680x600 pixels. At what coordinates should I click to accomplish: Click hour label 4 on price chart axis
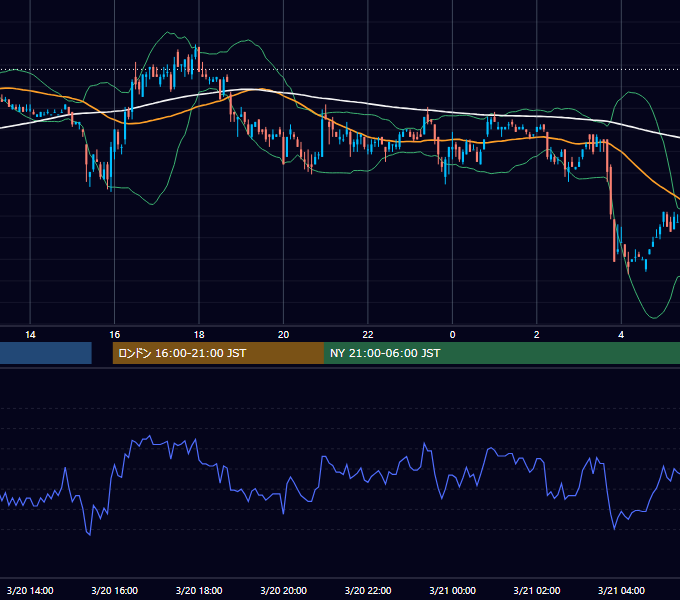[x=621, y=335]
